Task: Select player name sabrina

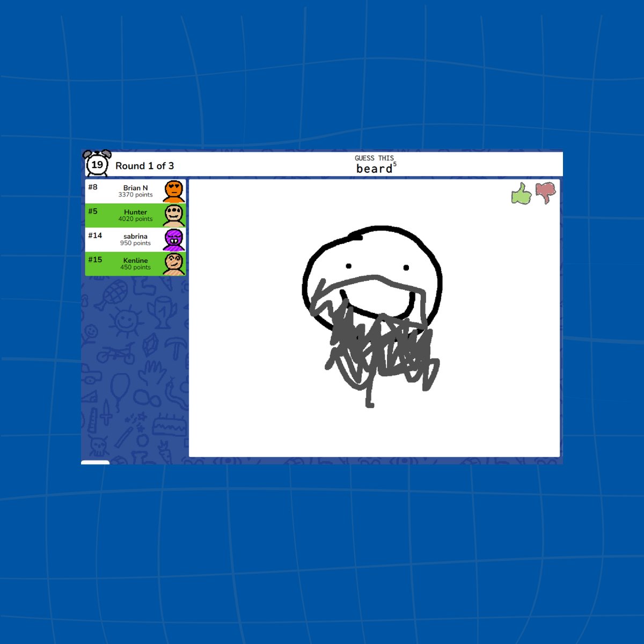Action: tap(135, 236)
